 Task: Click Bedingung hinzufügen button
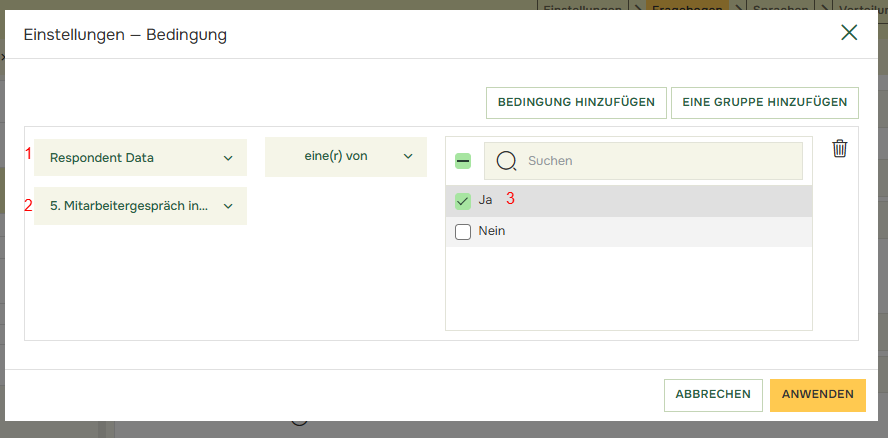pos(575,102)
